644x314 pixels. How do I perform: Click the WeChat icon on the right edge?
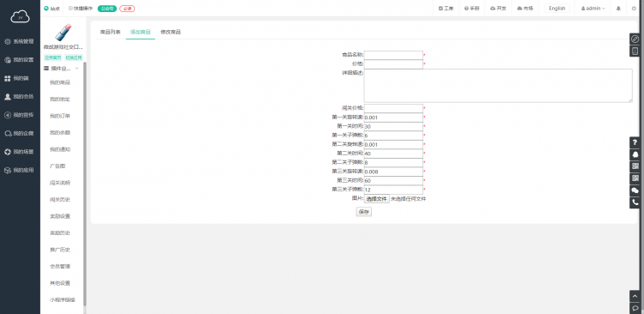coord(635,190)
